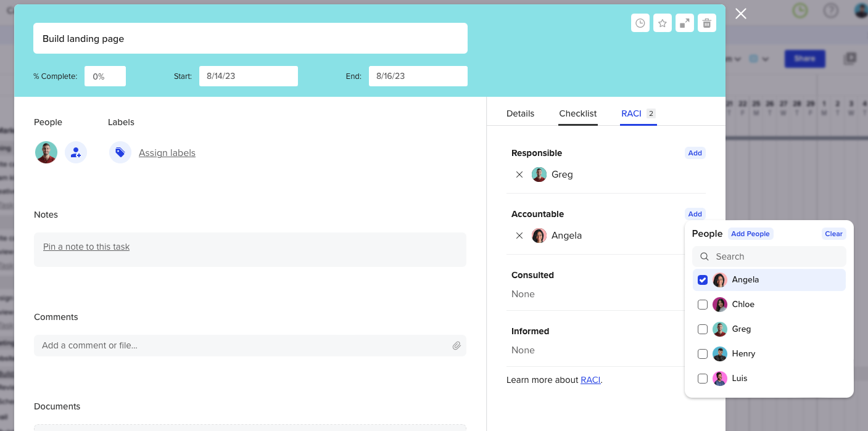Screen dimensions: 868x431
Task: Tick the checkbox next to Henry
Action: (703, 354)
